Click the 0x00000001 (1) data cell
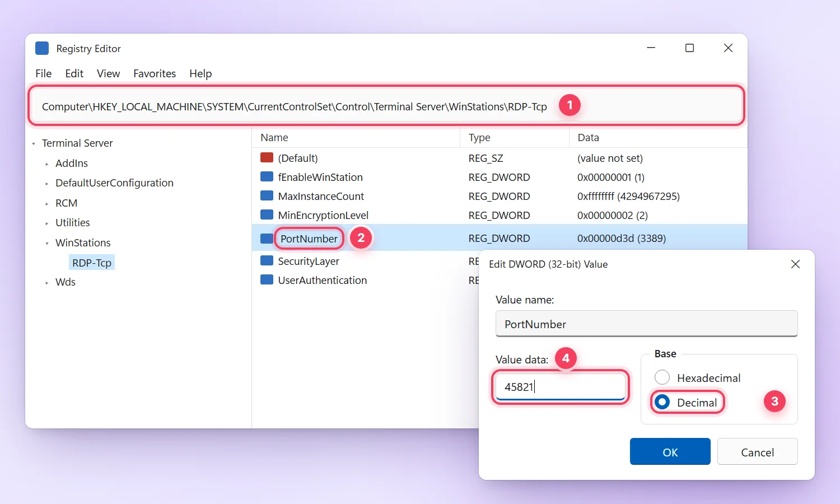The width and height of the screenshot is (840, 504). click(x=611, y=177)
